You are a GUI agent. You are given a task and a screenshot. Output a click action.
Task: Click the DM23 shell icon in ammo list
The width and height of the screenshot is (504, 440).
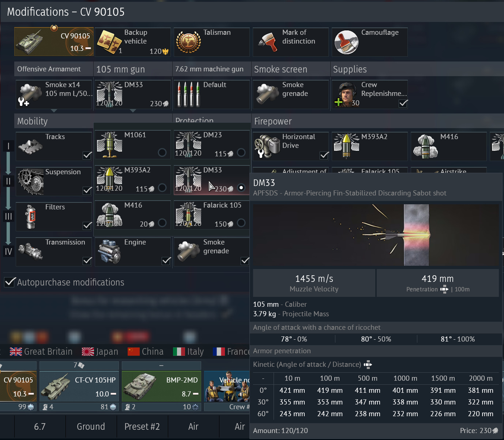[x=188, y=145]
